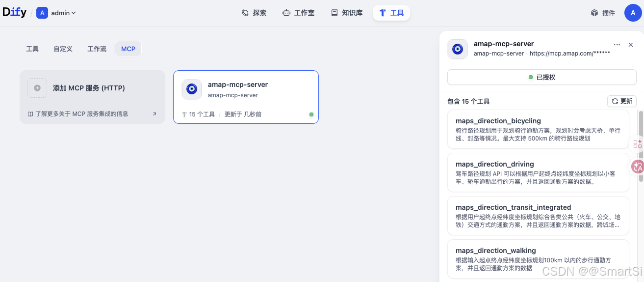Click the panel title amap-mcp-server
The image size is (644, 282).
click(x=504, y=44)
